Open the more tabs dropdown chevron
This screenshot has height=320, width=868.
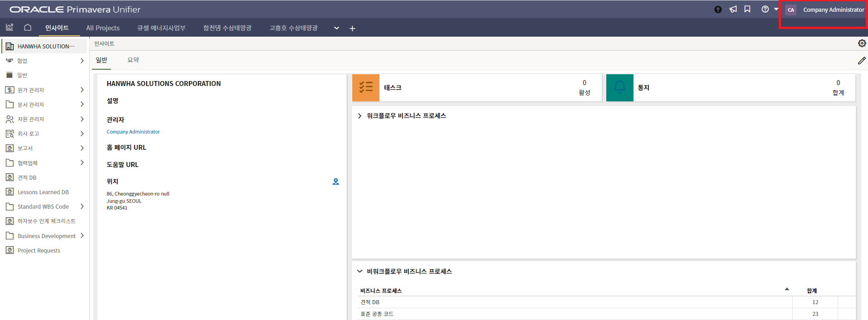point(336,28)
